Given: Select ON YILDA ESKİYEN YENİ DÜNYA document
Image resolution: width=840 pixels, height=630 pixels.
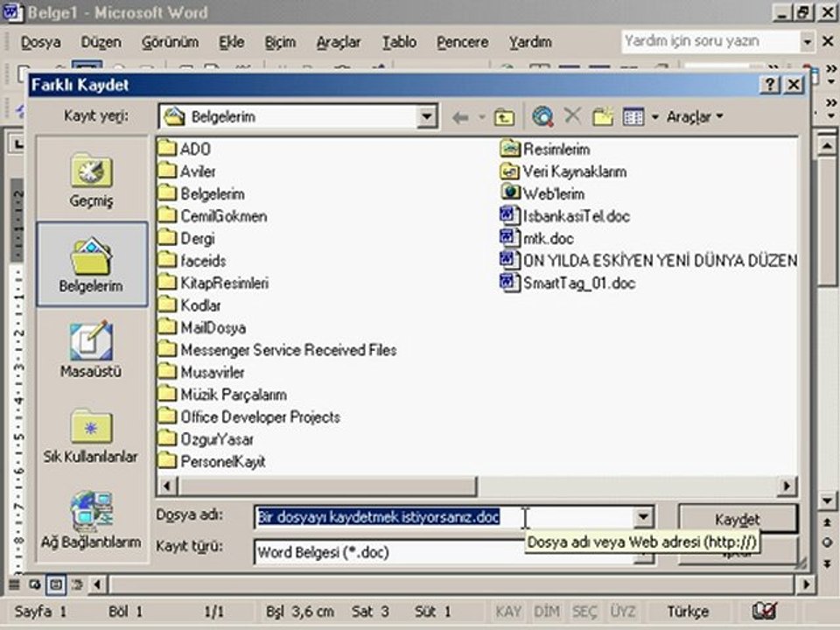Looking at the screenshot, I should point(648,261).
